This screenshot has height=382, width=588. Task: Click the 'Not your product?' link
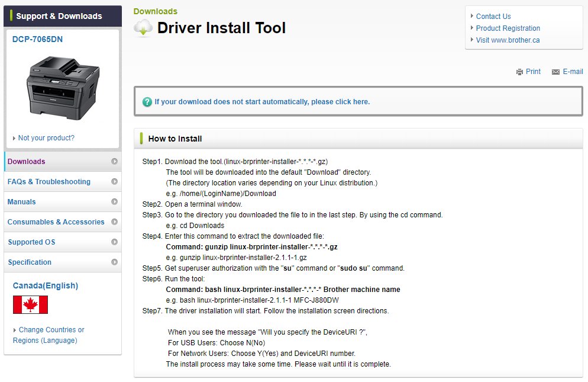tap(46, 138)
